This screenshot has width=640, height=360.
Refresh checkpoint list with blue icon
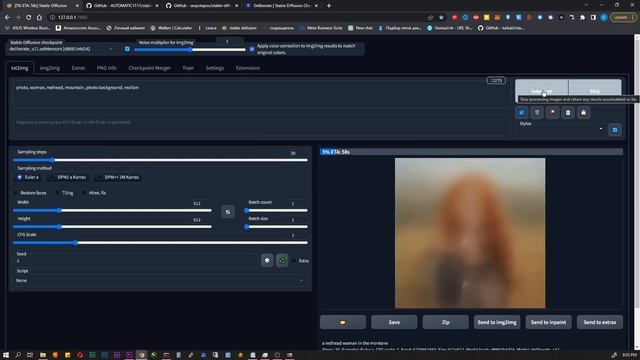(x=127, y=49)
